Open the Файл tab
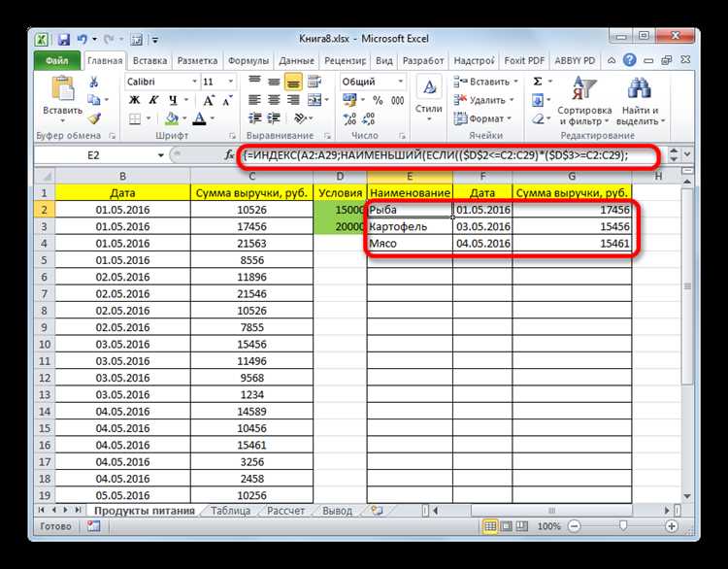Image resolution: width=728 pixels, height=569 pixels. click(x=57, y=60)
